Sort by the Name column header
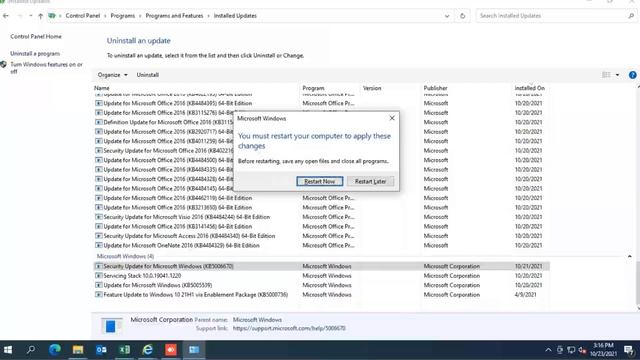This screenshot has height=360, width=640. click(102, 88)
